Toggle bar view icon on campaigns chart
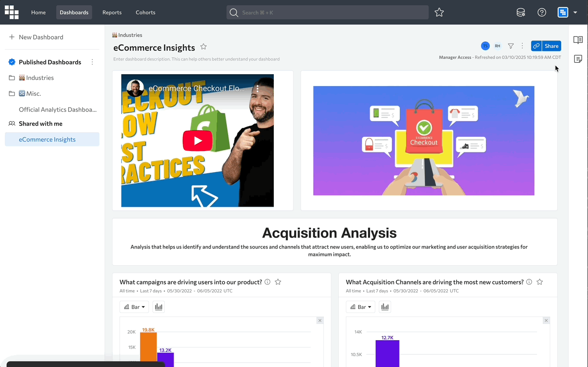588x367 pixels. (x=159, y=307)
